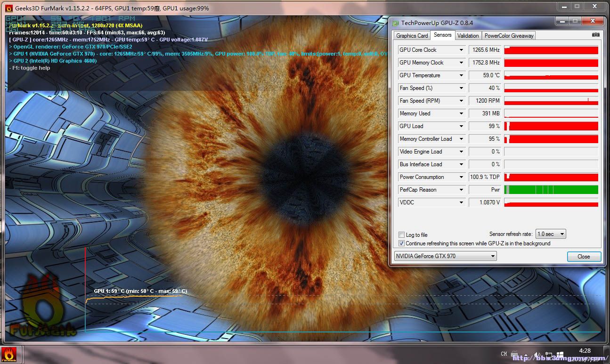
Task: Expand the GPU Temperature dropdown arrow
Action: point(461,75)
